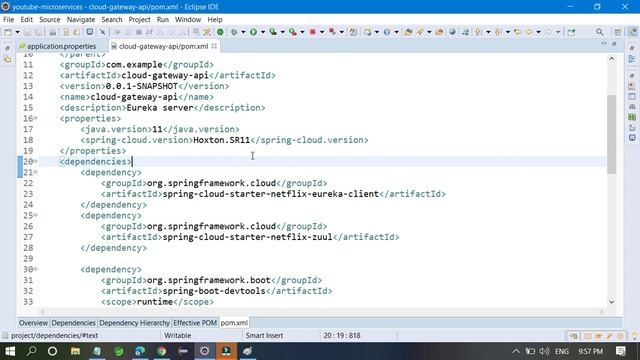Click the Hoxton.SR11 version value

[x=221, y=140]
